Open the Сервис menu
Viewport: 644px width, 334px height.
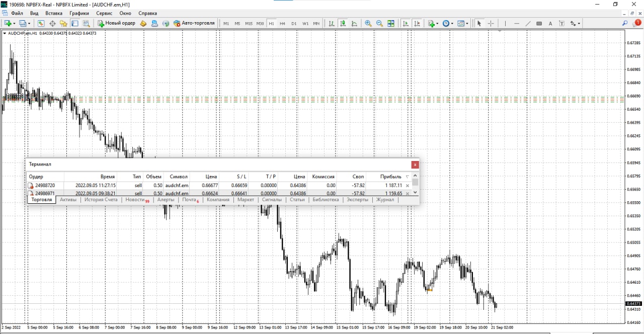[x=104, y=13]
